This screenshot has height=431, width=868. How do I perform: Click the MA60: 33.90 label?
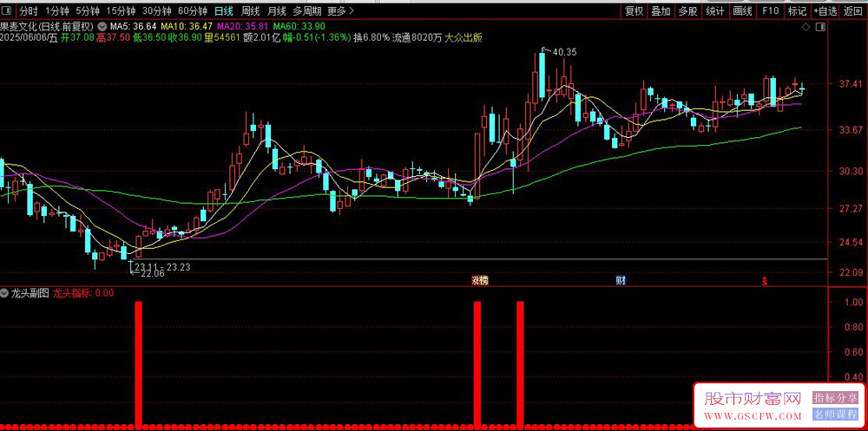tap(299, 26)
